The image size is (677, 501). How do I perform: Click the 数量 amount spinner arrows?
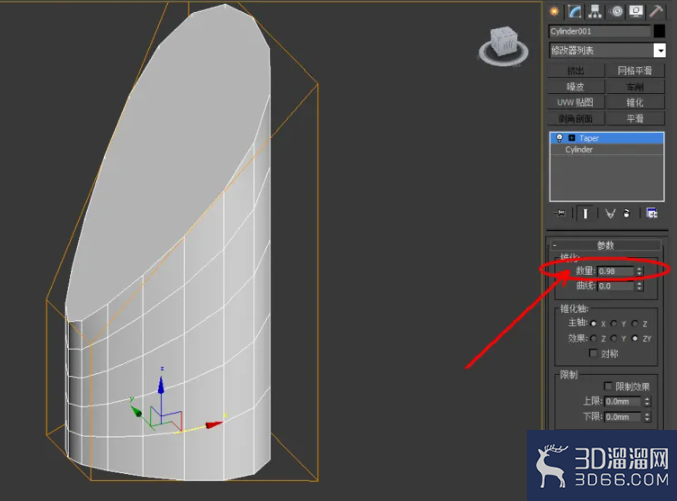point(639,271)
